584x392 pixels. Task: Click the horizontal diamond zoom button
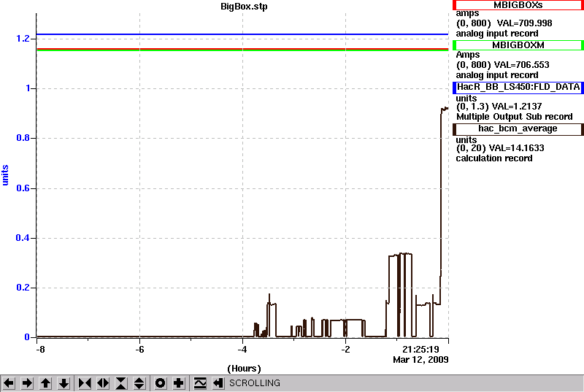(103, 383)
